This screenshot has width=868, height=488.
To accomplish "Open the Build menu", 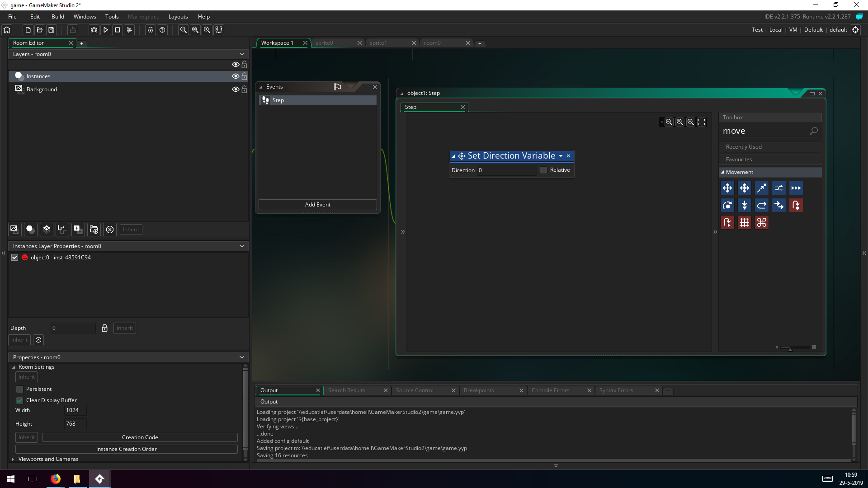I will click(58, 17).
